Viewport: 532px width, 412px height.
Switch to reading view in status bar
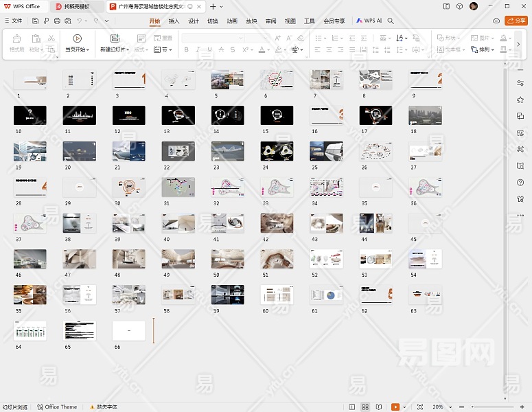[379, 407]
